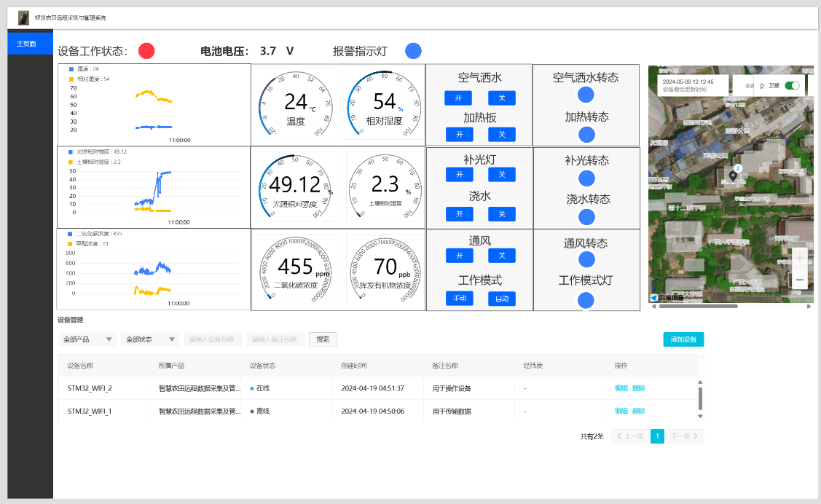Screen dimensions: 821x504
Task: Open the 全部状态 dropdown
Action: pos(150,339)
